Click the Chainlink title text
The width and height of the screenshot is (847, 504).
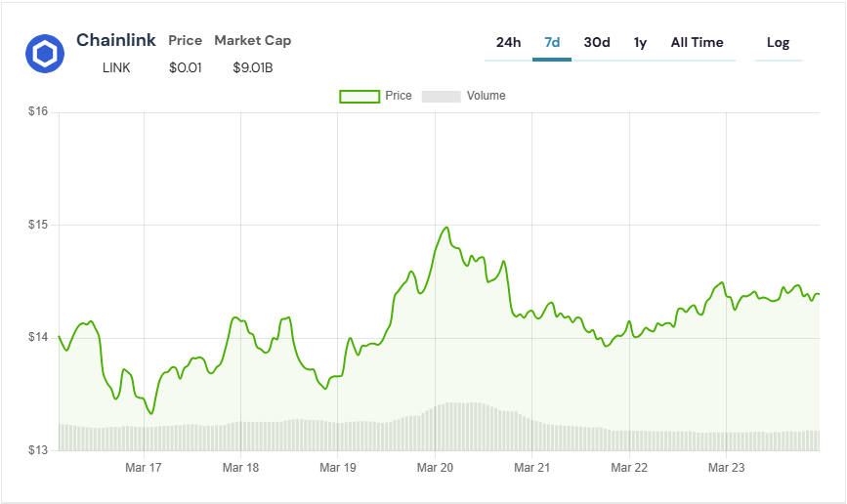click(x=116, y=40)
